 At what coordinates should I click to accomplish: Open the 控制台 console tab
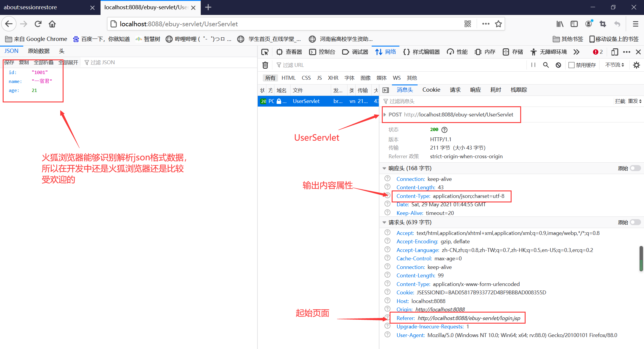pos(322,52)
